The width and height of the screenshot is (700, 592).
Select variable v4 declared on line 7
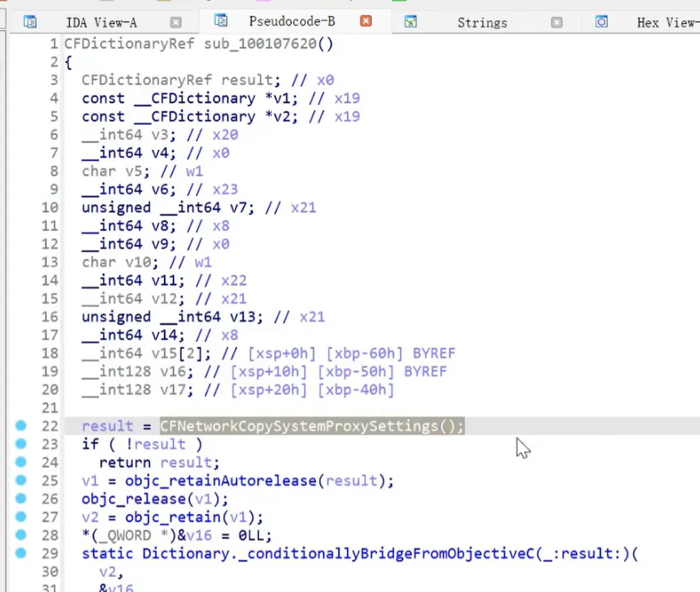click(160, 153)
